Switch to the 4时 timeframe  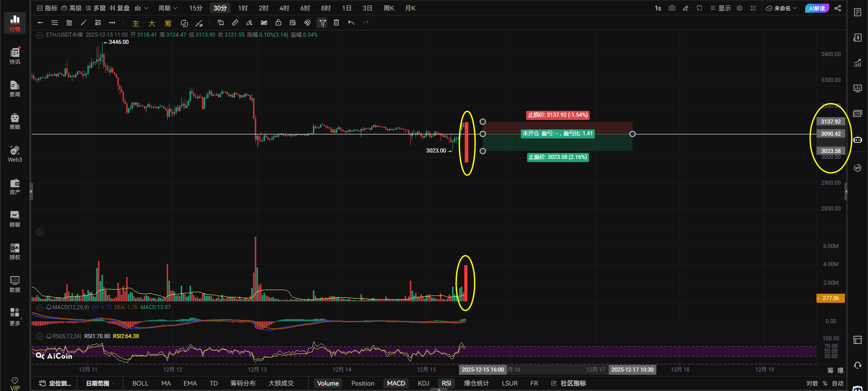[x=284, y=8]
